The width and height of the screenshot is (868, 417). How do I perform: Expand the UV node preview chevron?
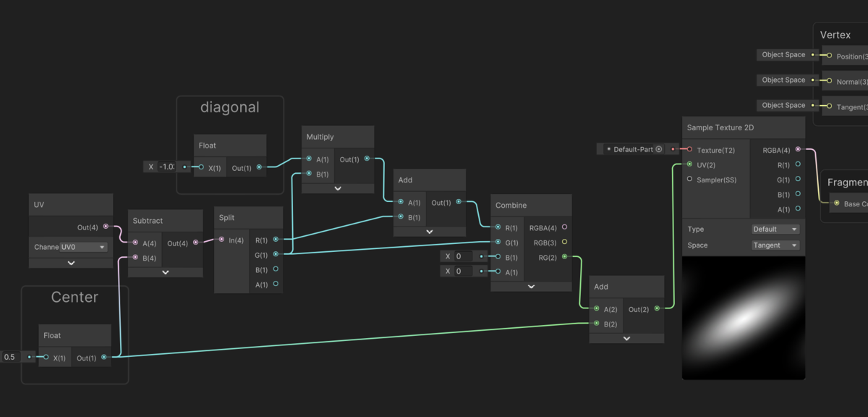tap(71, 263)
